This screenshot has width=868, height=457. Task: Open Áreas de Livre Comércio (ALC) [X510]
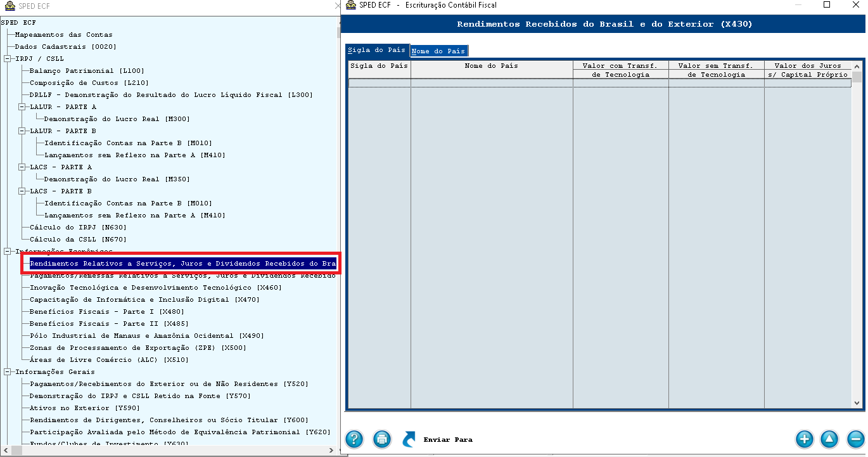point(109,360)
